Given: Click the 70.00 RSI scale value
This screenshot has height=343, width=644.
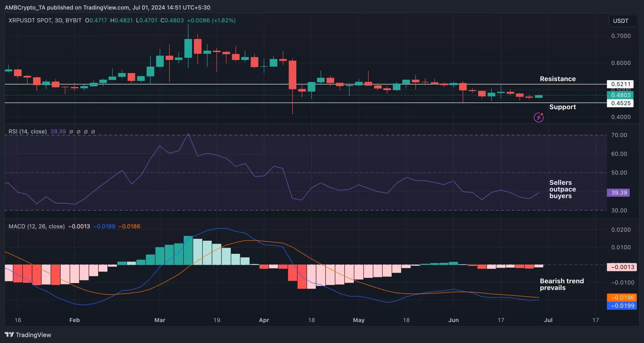Looking at the screenshot, I should (x=619, y=135).
